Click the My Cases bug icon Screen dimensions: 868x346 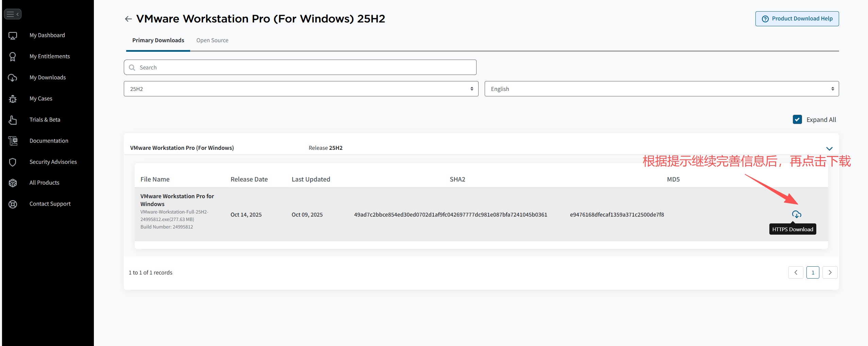tap(13, 99)
